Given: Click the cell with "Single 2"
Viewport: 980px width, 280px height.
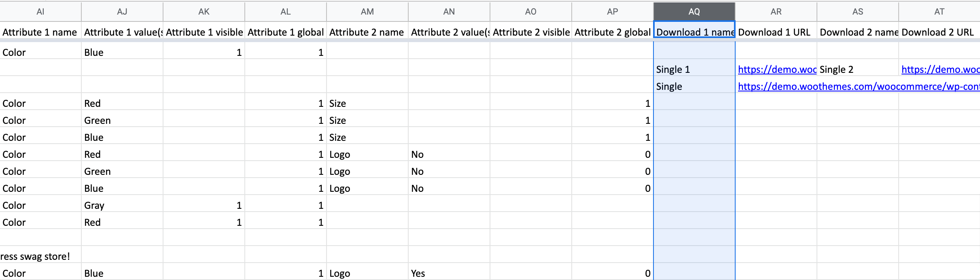Looking at the screenshot, I should (857, 70).
